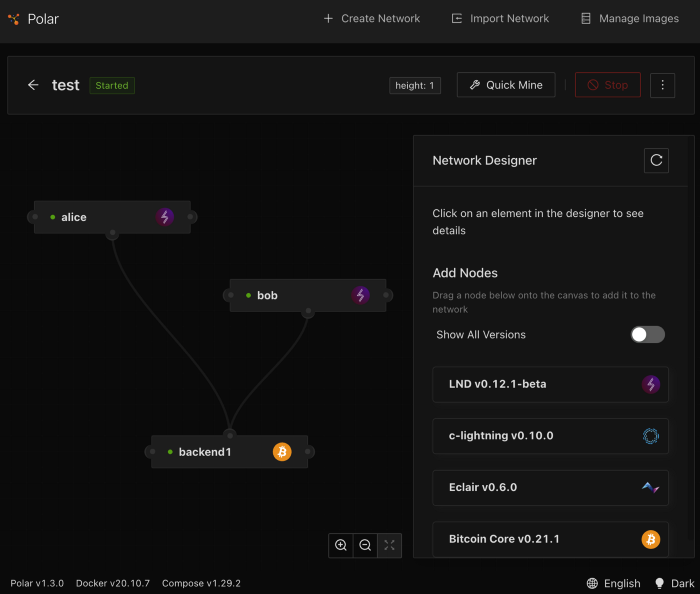The image size is (700, 594).
Task: Toggle Show All Versions switch
Action: pyautogui.click(x=647, y=334)
